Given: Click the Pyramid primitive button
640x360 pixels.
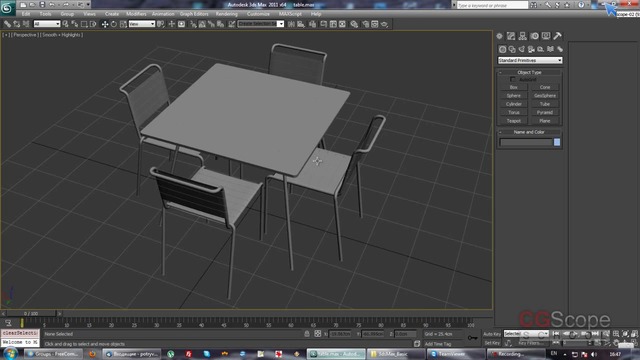Looking at the screenshot, I should pos(545,112).
